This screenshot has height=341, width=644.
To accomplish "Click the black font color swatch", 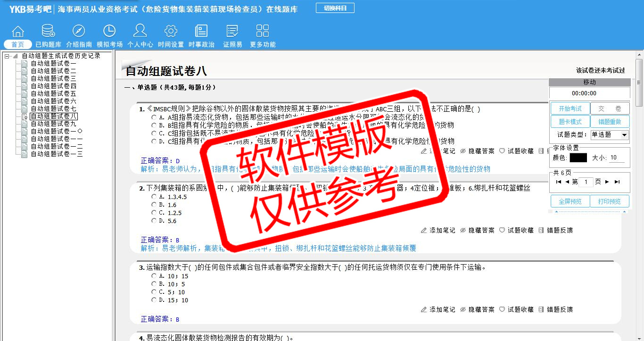I will [578, 158].
